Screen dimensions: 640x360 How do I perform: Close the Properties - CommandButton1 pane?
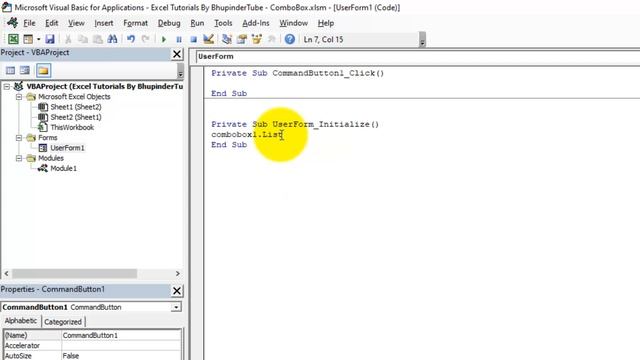(177, 291)
